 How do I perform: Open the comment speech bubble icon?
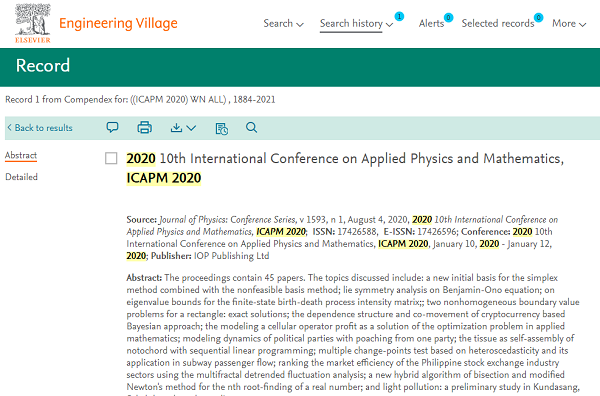coord(112,127)
